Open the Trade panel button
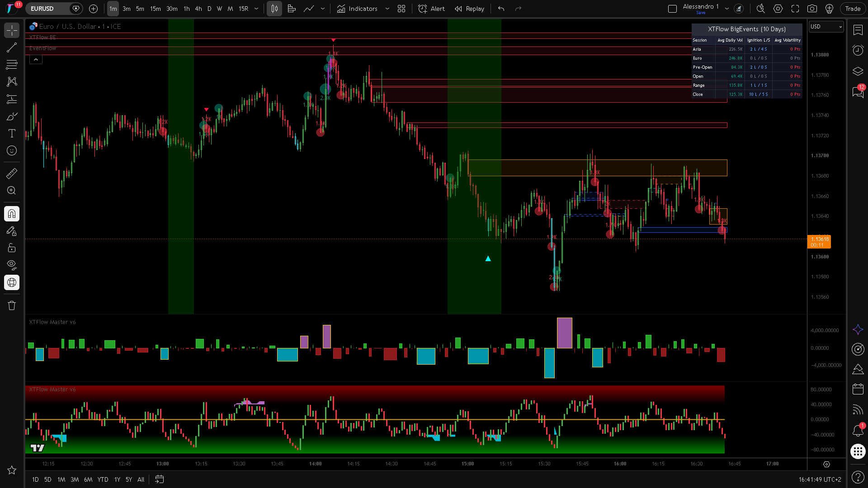Image resolution: width=868 pixels, height=488 pixels. pos(853,9)
